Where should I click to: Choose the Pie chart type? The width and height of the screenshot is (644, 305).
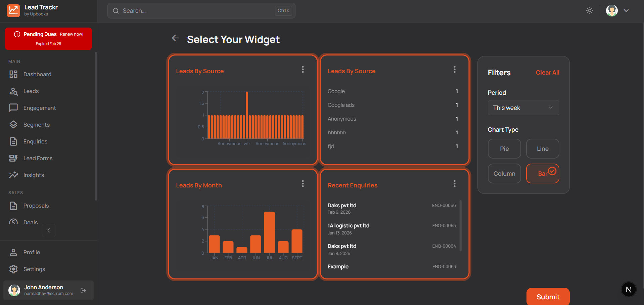(504, 148)
